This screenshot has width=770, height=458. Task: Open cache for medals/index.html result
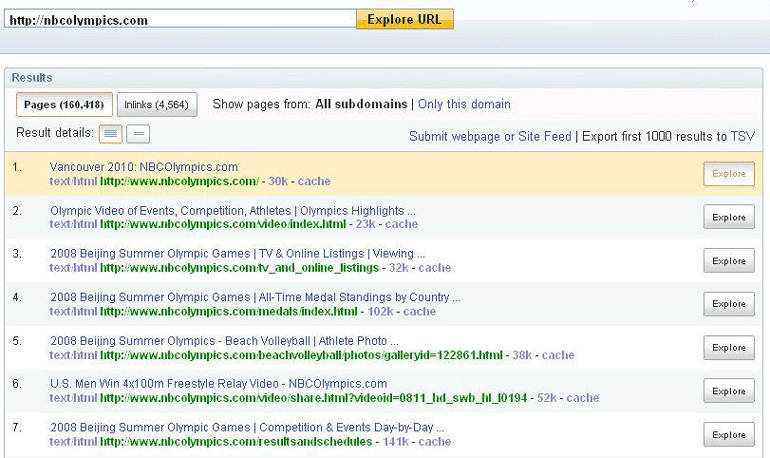point(419,312)
